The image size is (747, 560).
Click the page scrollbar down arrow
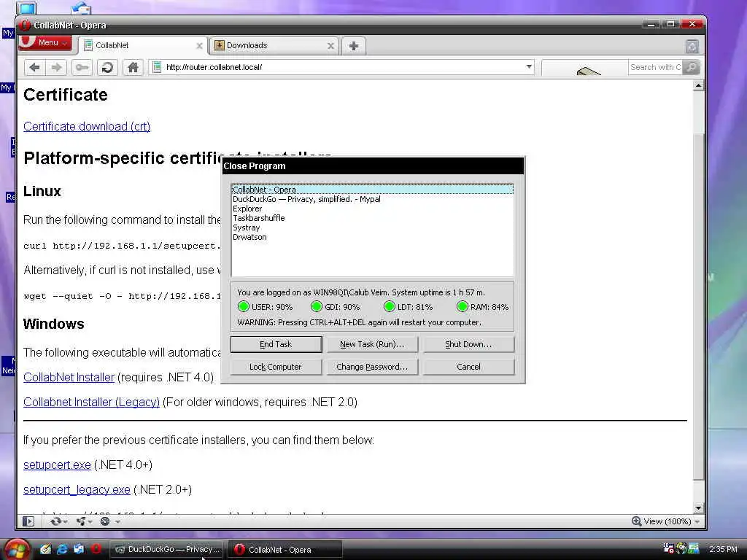(x=698, y=508)
